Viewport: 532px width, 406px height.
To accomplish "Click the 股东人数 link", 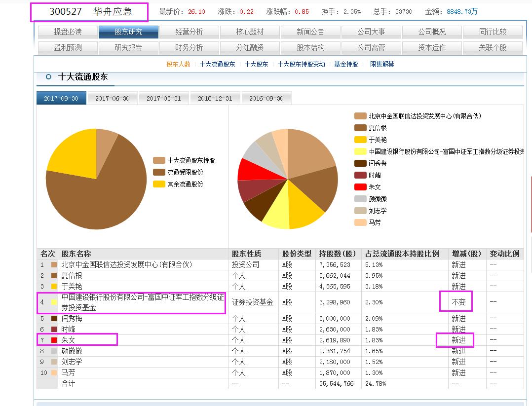I will tap(178, 64).
